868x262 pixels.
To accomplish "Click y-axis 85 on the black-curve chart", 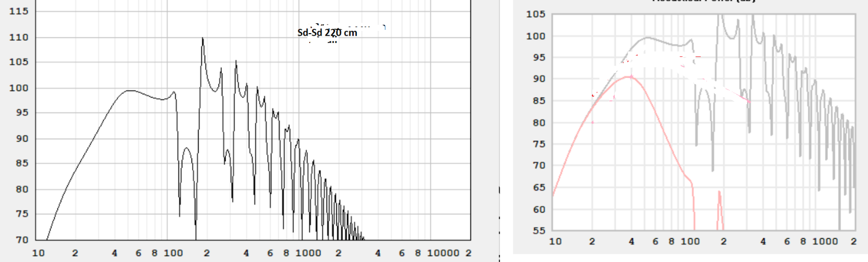I will click(x=22, y=163).
